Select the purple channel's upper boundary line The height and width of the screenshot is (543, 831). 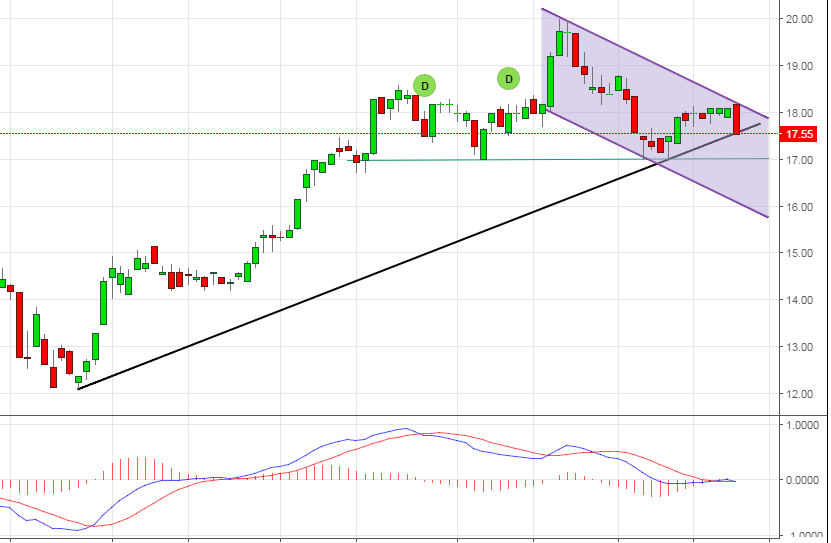(655, 63)
